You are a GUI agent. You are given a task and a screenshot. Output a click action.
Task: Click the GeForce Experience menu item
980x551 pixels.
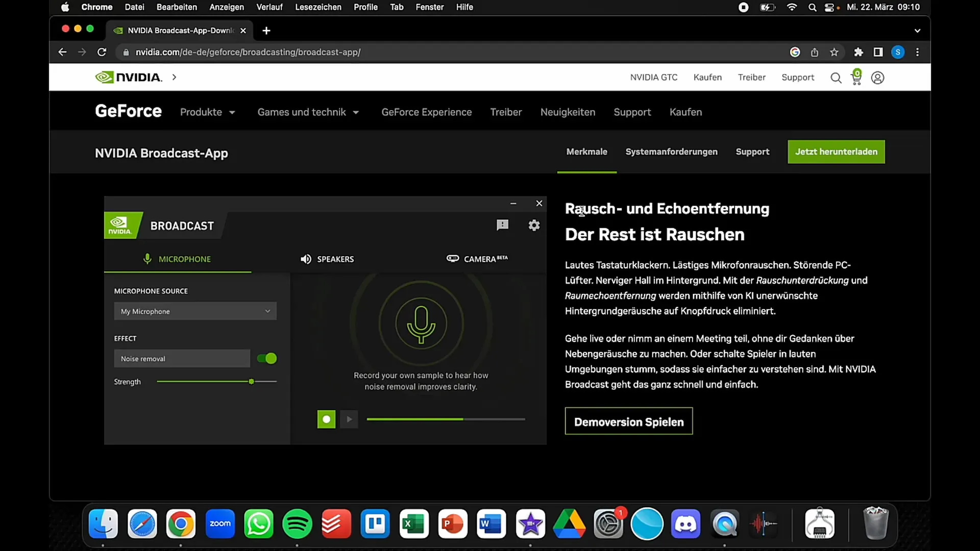coord(427,112)
